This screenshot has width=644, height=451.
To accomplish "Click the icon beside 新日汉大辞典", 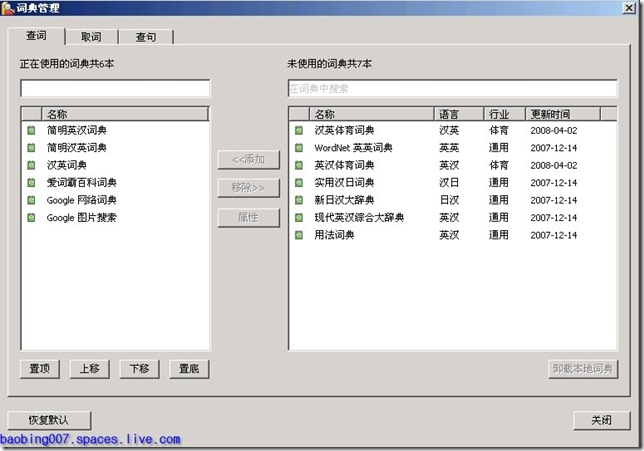I will tap(299, 200).
